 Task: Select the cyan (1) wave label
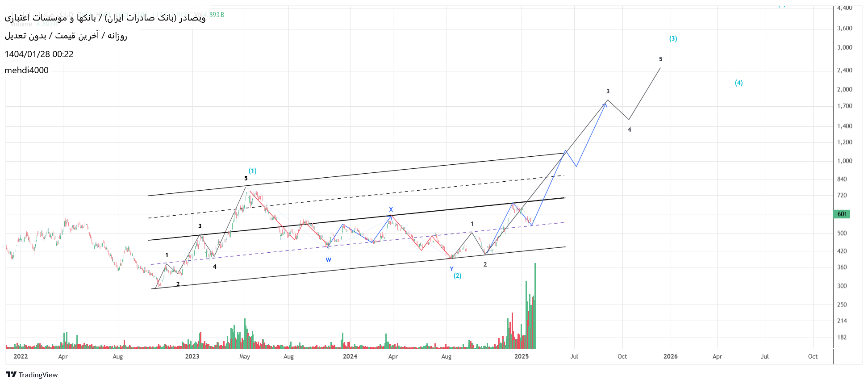coord(253,171)
